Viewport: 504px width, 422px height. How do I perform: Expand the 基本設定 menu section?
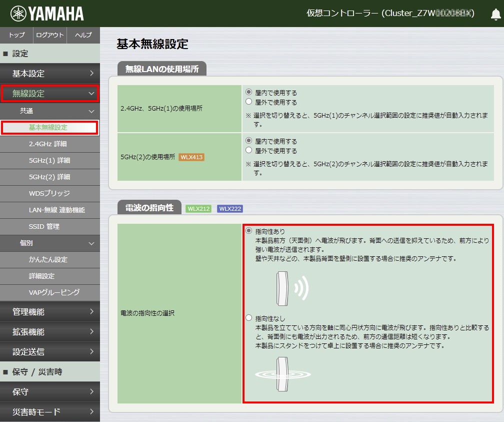pos(49,74)
